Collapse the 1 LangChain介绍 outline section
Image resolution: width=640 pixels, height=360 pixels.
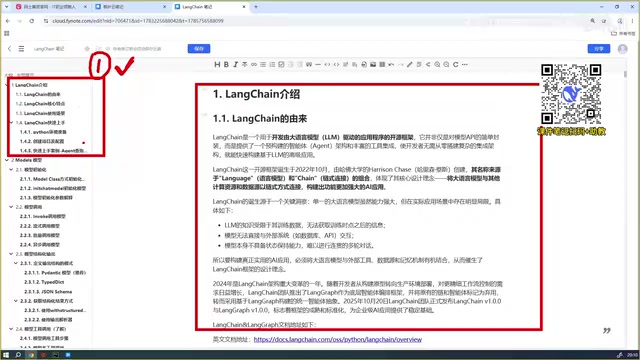pyautogui.click(x=7, y=85)
